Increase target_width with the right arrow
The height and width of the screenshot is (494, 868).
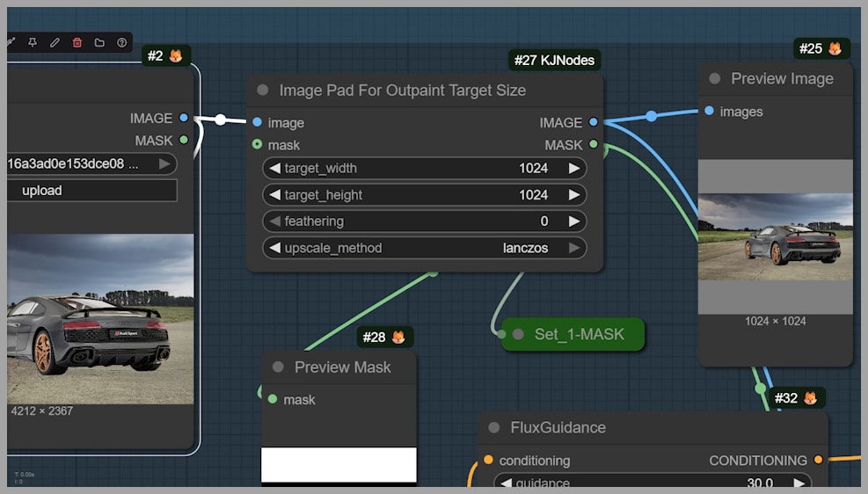(574, 169)
